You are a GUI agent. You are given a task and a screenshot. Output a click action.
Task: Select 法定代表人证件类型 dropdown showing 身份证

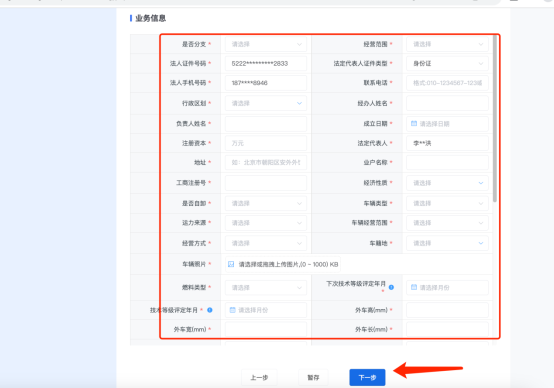tap(447, 63)
